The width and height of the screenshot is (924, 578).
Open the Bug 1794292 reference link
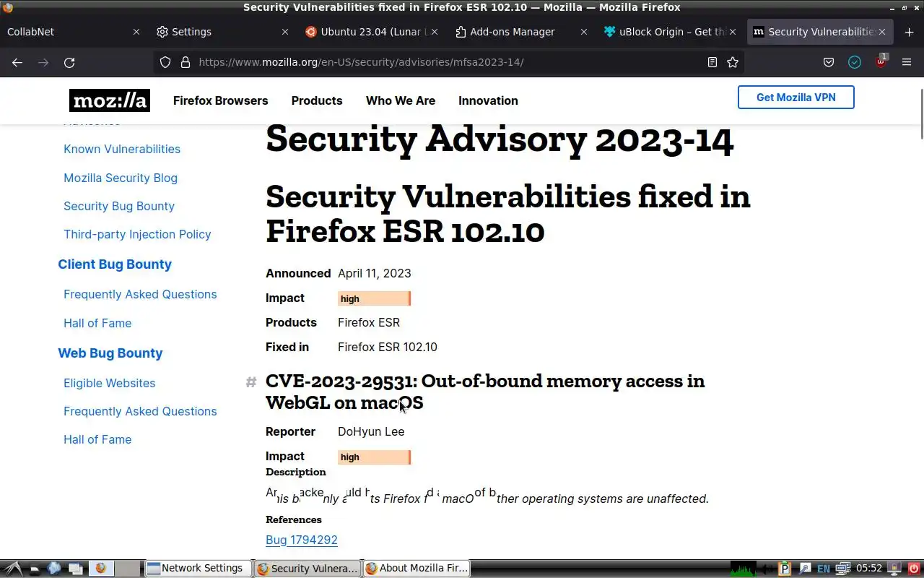click(302, 540)
